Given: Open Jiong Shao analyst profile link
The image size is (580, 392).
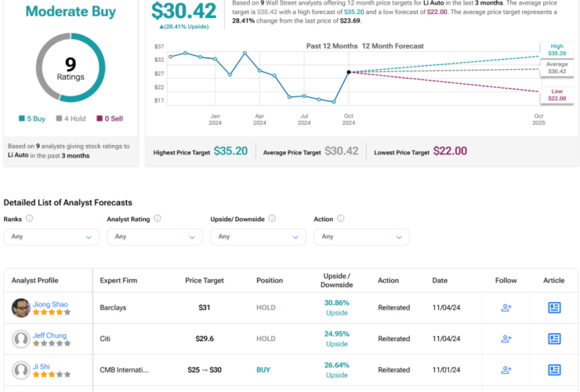Looking at the screenshot, I should (50, 304).
